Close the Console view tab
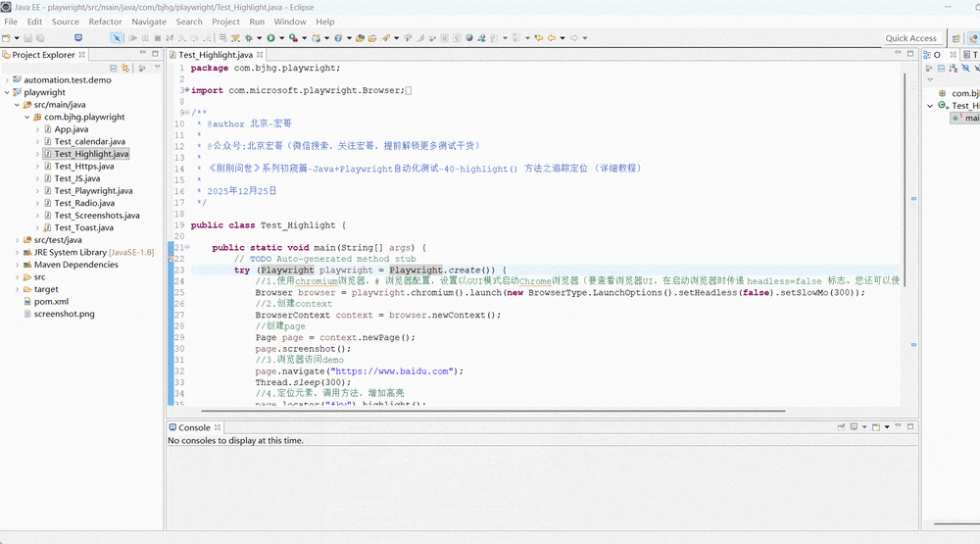 218,427
